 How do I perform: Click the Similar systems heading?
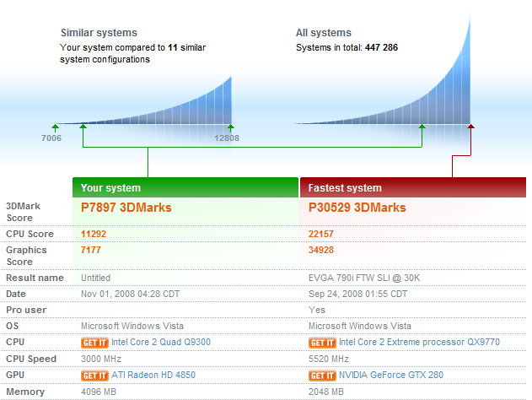pyautogui.click(x=99, y=33)
